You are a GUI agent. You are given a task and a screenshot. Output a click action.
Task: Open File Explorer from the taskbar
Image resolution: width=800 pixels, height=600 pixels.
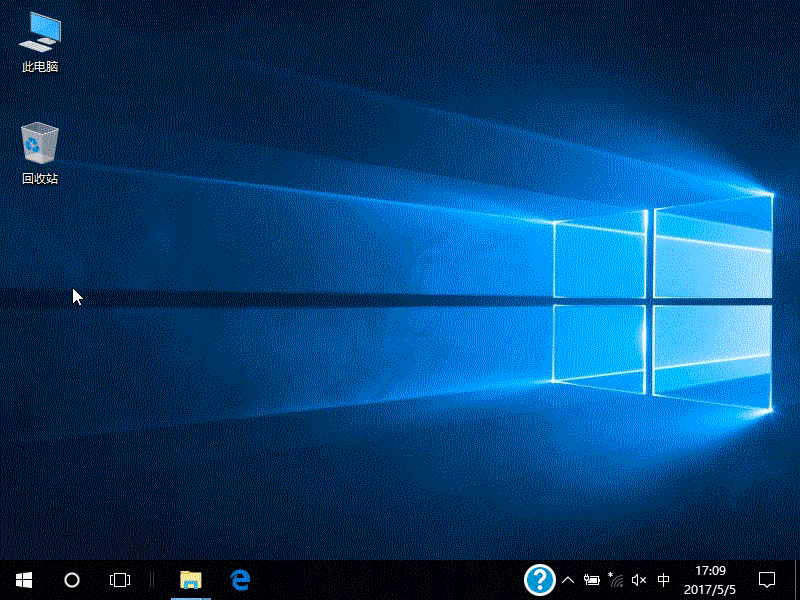(x=191, y=580)
